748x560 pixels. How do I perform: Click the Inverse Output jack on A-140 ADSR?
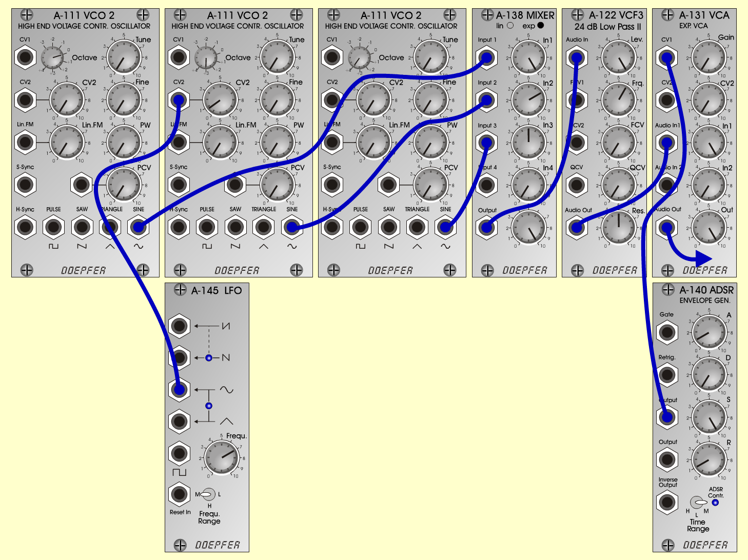click(x=667, y=502)
